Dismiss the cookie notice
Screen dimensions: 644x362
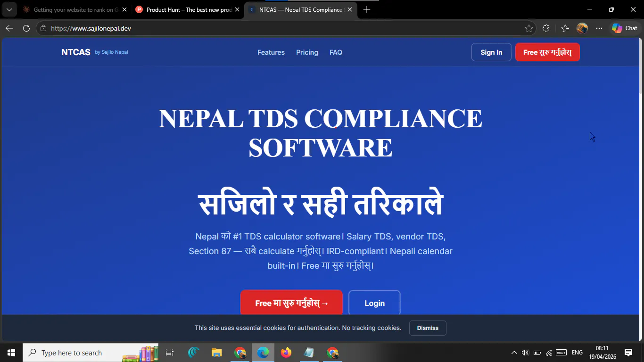[428, 328]
